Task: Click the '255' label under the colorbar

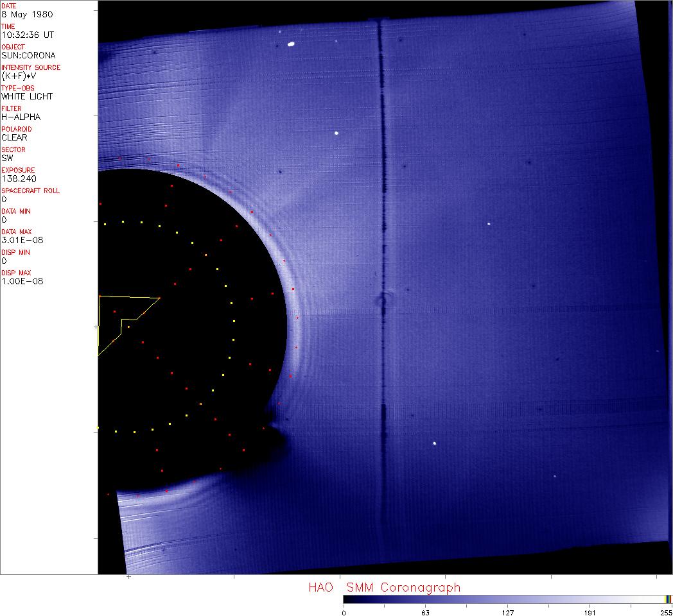Action: coord(666,612)
